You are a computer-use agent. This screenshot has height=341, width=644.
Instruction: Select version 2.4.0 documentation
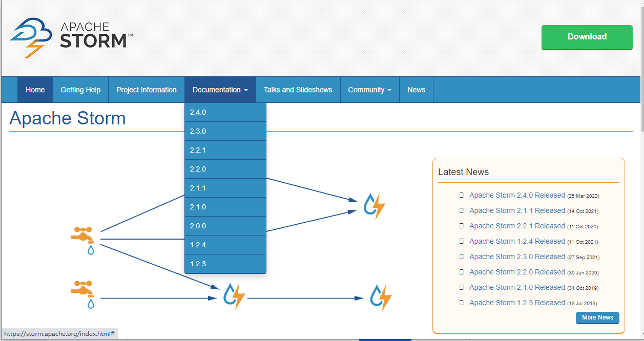tap(225, 112)
